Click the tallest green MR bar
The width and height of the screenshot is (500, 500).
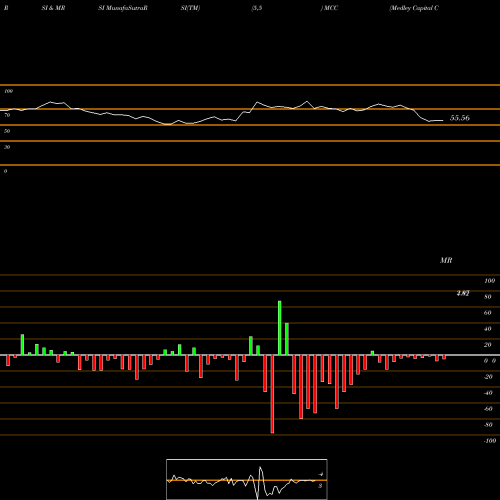tap(279, 328)
